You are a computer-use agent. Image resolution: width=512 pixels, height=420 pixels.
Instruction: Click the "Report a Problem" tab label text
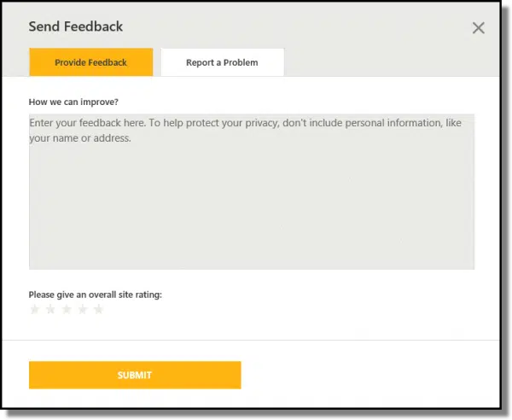(222, 62)
